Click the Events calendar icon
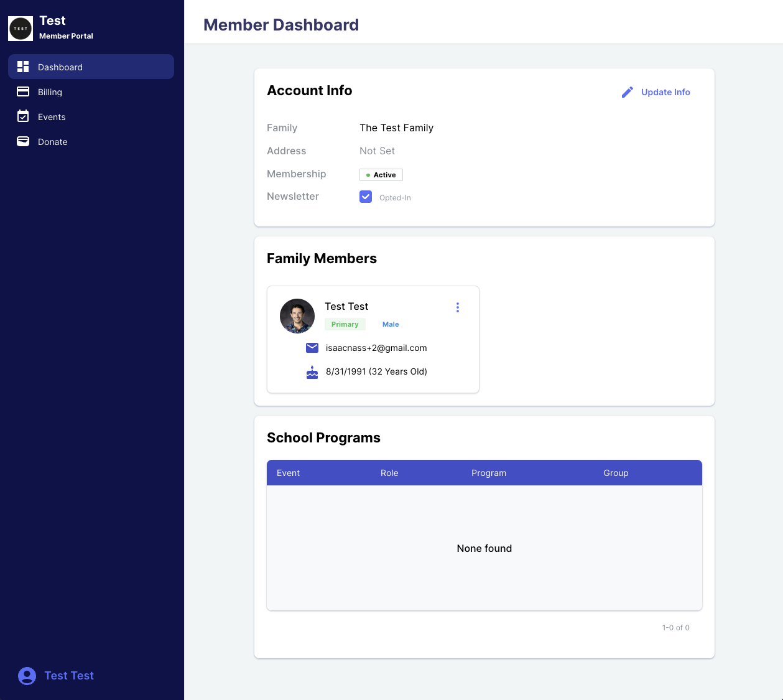 click(x=23, y=116)
